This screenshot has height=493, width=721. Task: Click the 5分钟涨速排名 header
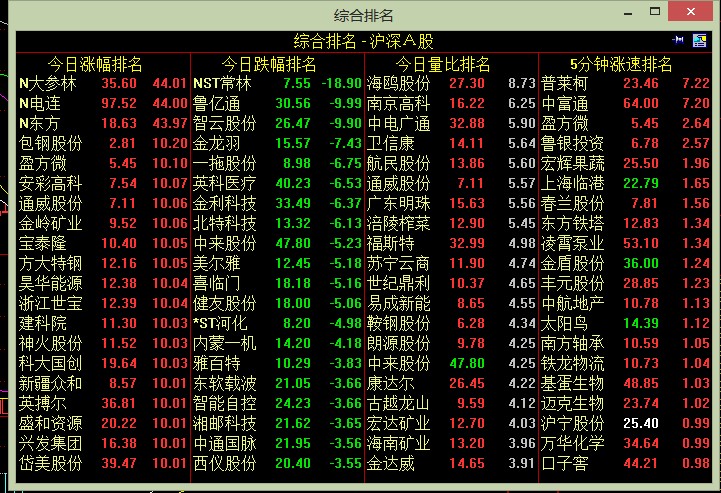620,64
